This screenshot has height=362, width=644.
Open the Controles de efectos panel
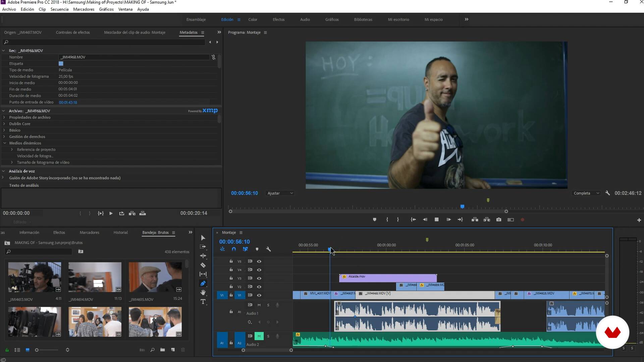[x=73, y=33]
